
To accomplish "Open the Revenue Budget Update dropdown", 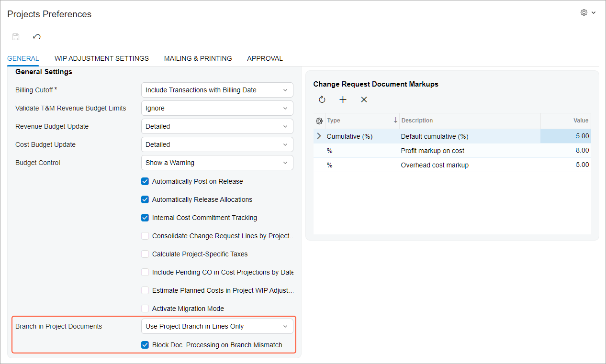I will click(x=217, y=126).
